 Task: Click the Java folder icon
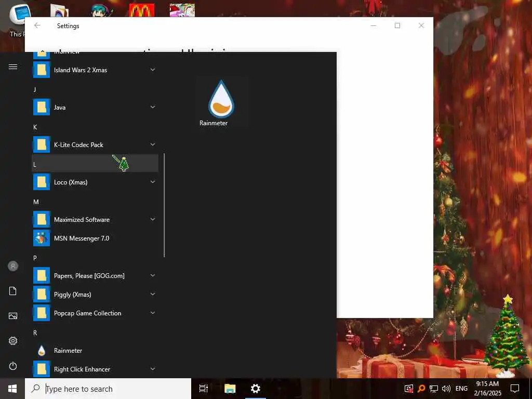click(42, 107)
